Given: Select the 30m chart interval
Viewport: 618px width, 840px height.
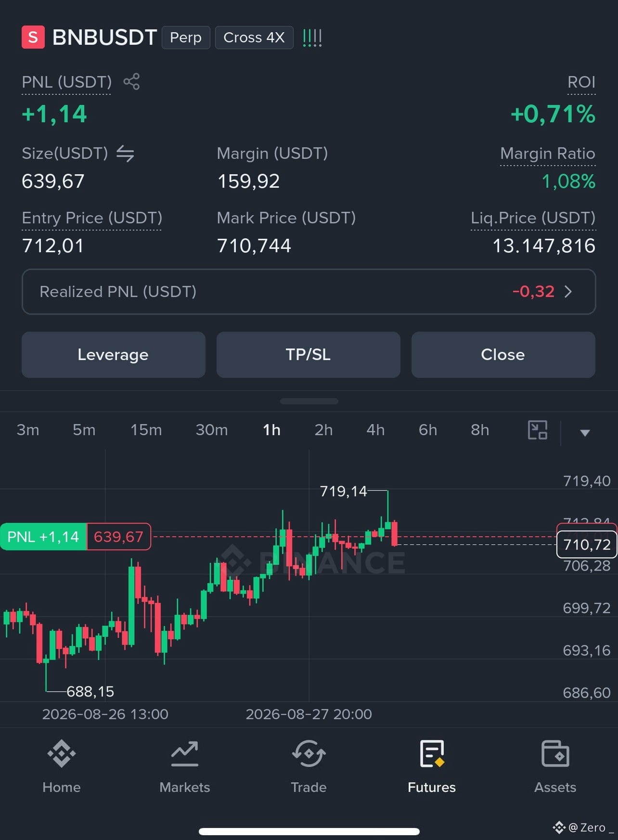Looking at the screenshot, I should [212, 430].
